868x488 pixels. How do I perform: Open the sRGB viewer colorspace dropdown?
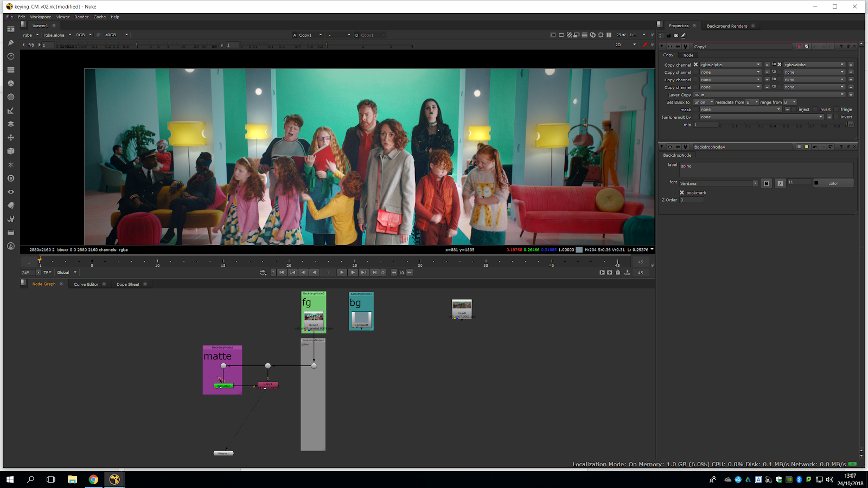(x=117, y=35)
